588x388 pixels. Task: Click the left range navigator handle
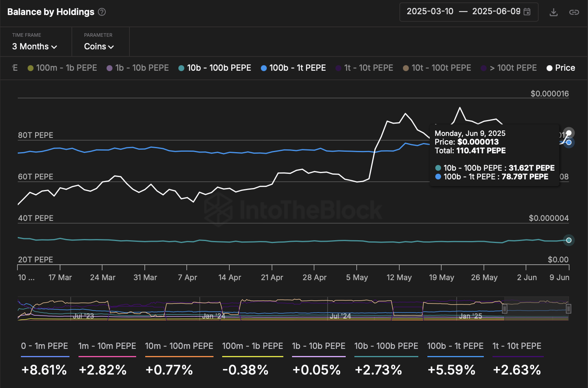tap(504, 309)
